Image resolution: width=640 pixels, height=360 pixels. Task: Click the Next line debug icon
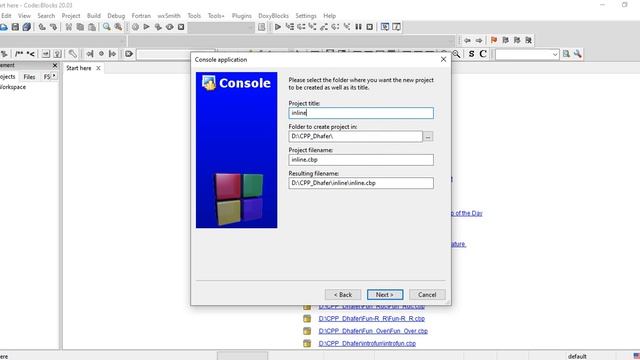301,27
